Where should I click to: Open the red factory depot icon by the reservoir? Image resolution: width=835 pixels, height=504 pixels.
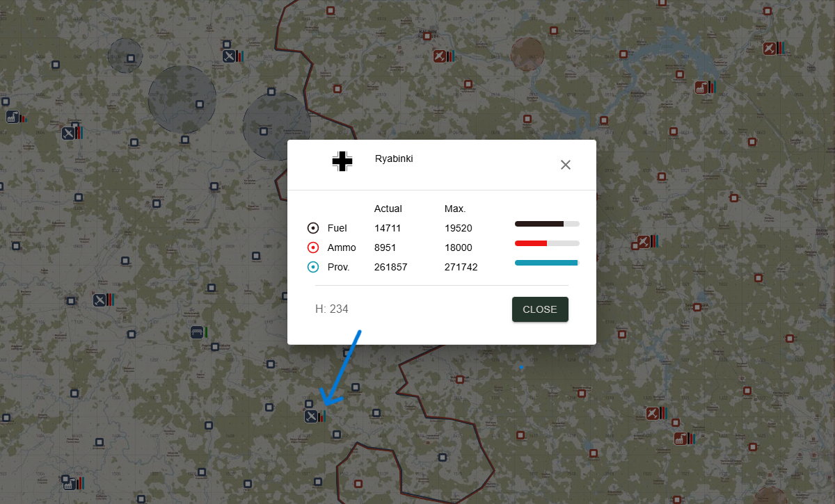coord(701,88)
